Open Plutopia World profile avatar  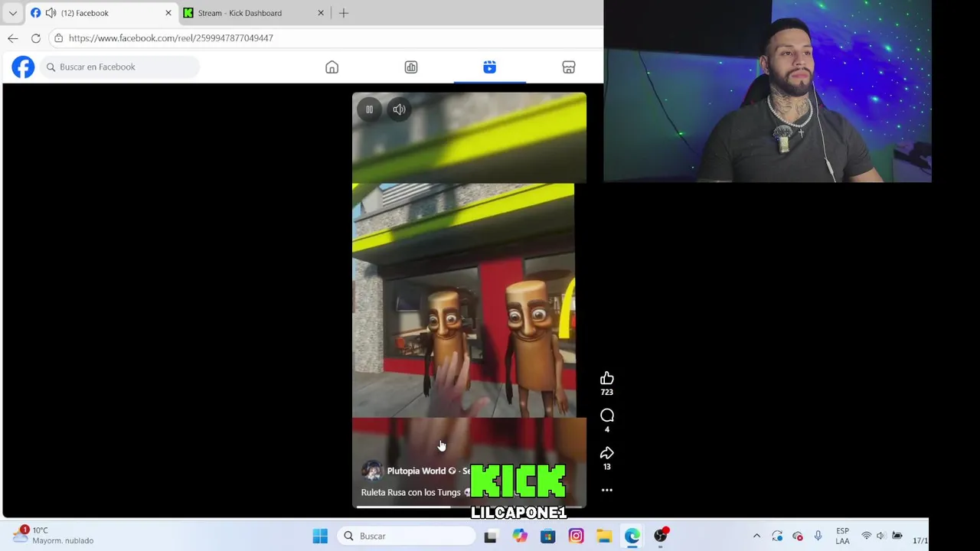[372, 471]
